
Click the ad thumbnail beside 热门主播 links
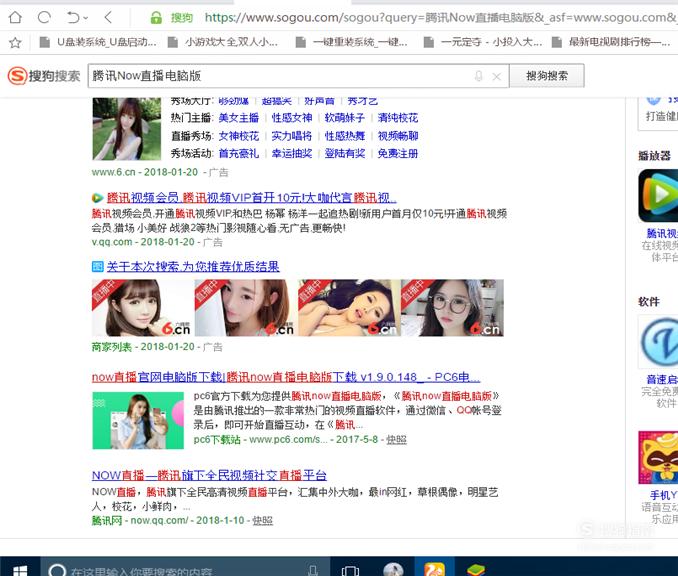[127, 129]
